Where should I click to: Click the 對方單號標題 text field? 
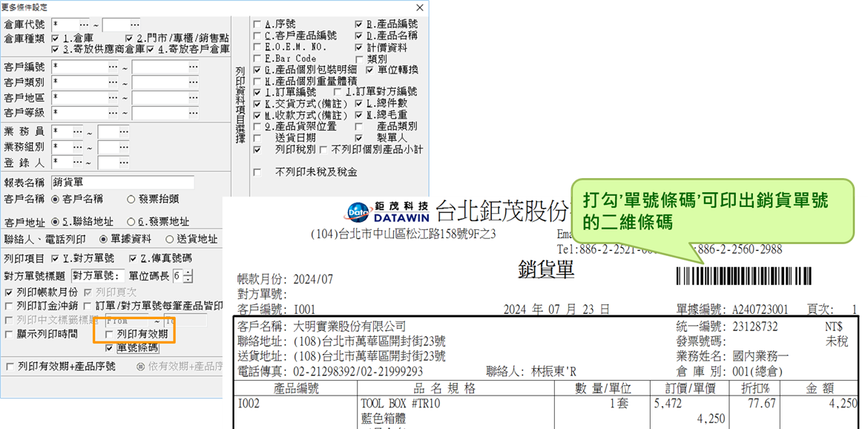coord(99,275)
